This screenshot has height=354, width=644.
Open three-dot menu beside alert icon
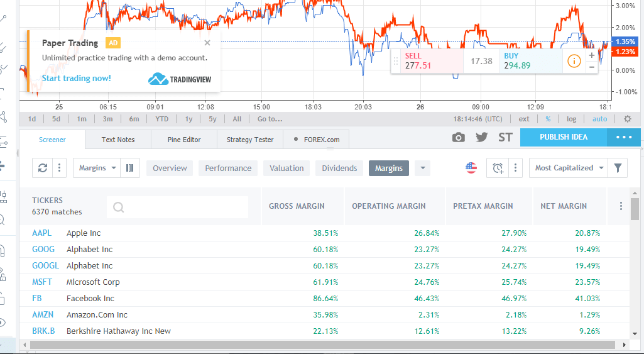tap(515, 168)
